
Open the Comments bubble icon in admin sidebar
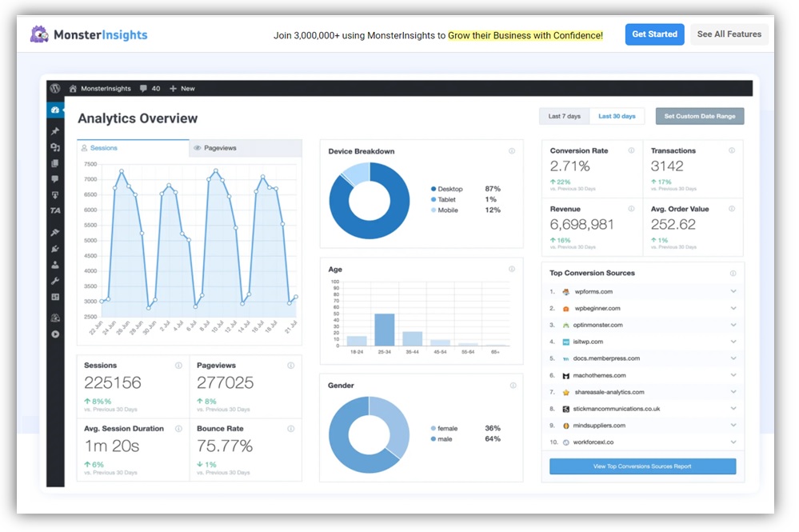54,179
